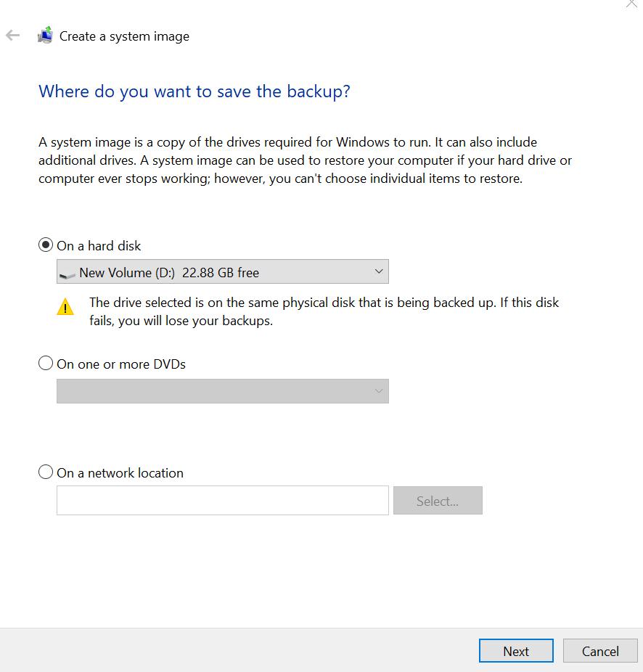643x672 pixels.
Task: Expand the hard disk list chevron arrow
Action: [x=378, y=271]
